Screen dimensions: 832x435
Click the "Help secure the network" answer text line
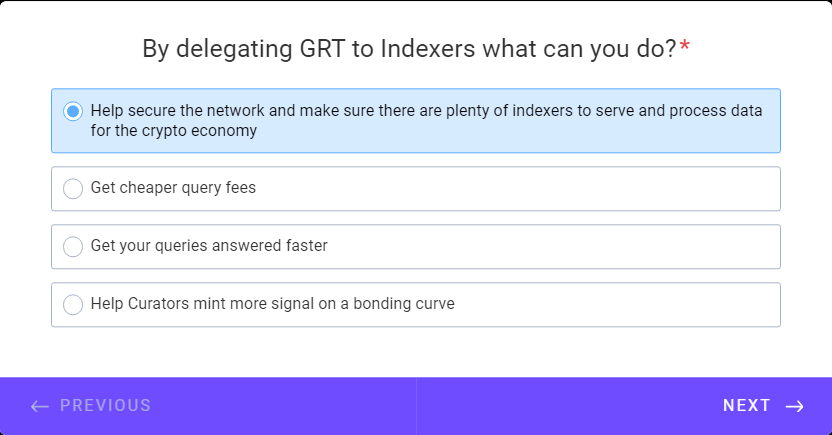427,110
